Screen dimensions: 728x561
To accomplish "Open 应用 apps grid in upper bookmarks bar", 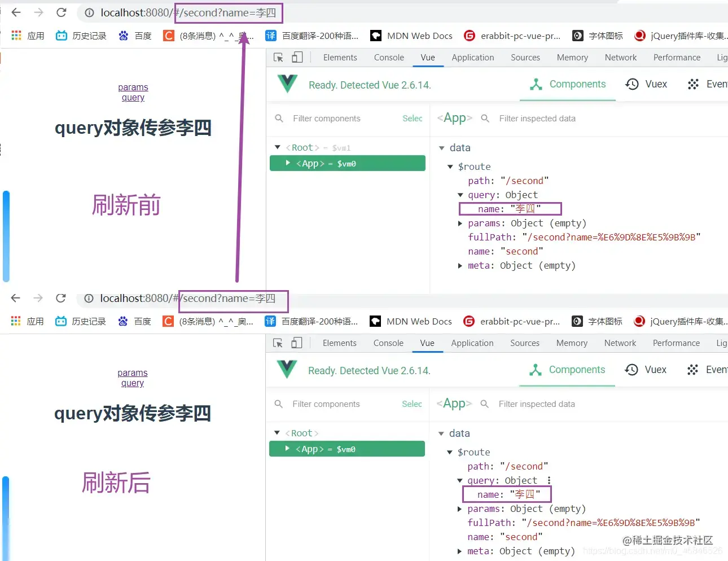I will tap(28, 36).
